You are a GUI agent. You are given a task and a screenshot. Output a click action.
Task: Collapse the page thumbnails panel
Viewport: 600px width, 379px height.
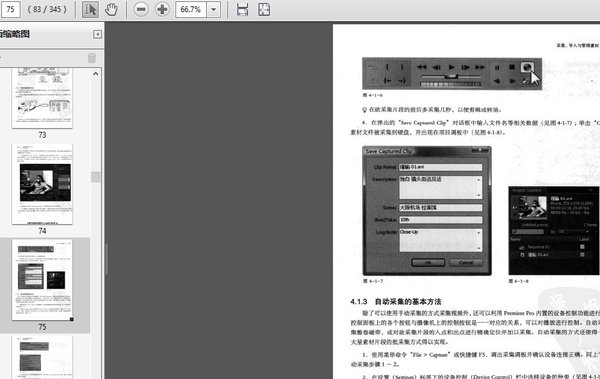click(98, 34)
